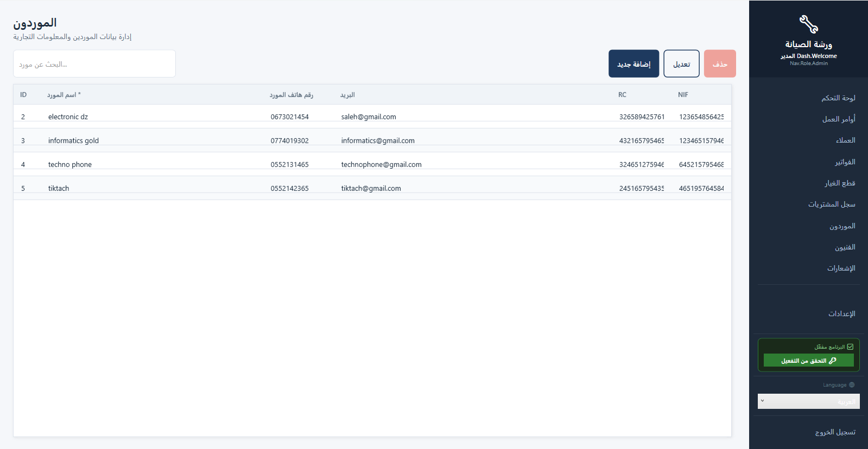Click the NIF column header

683,95
